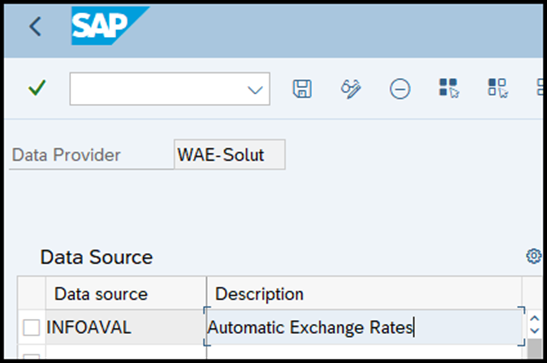Go back using the left chevron

tap(35, 27)
